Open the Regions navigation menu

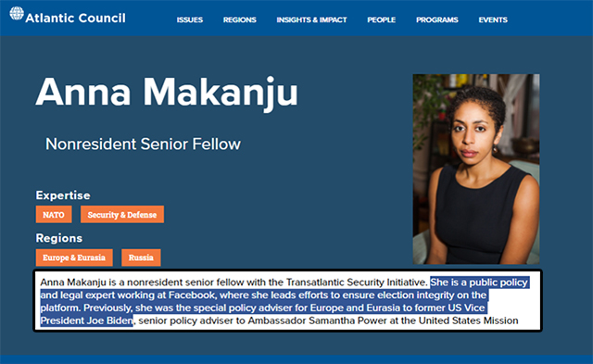point(240,19)
